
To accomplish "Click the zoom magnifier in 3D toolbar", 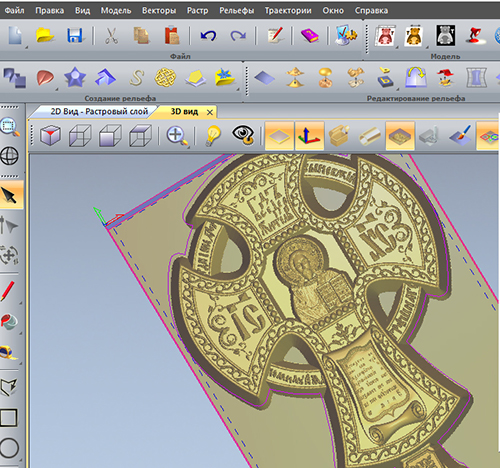I will click(177, 136).
